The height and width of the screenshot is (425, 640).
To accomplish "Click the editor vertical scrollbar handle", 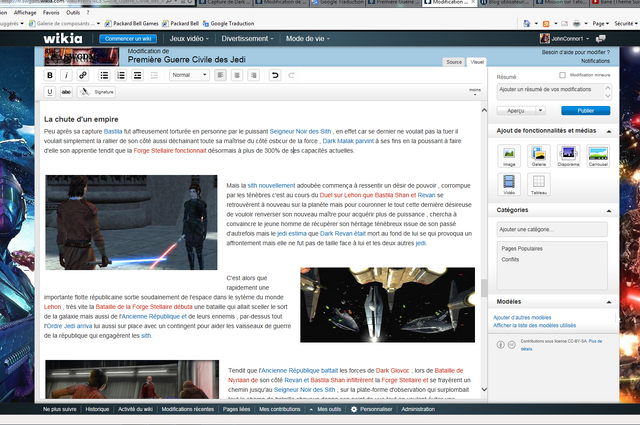I will pyautogui.click(x=484, y=288).
